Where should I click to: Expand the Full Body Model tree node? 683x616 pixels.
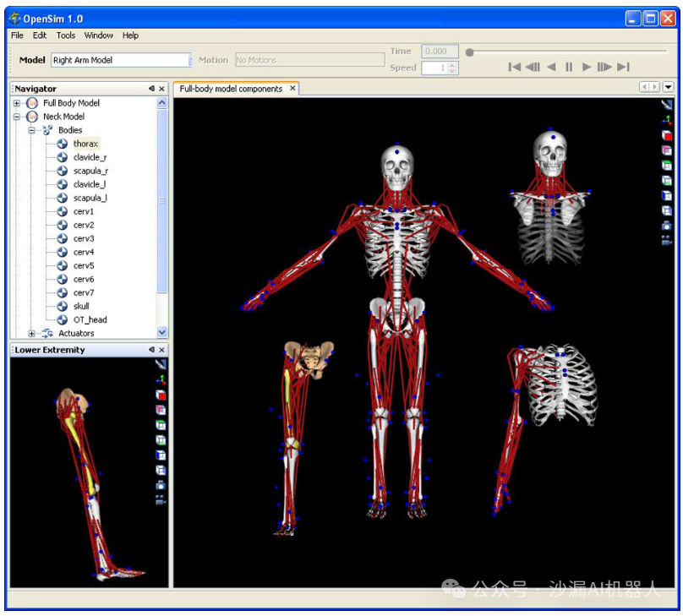[17, 103]
